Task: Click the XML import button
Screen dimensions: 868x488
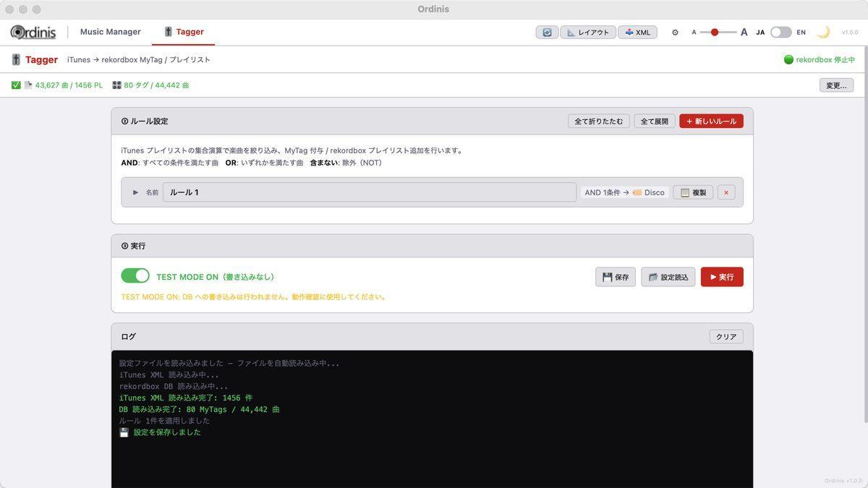Action: (x=637, y=33)
